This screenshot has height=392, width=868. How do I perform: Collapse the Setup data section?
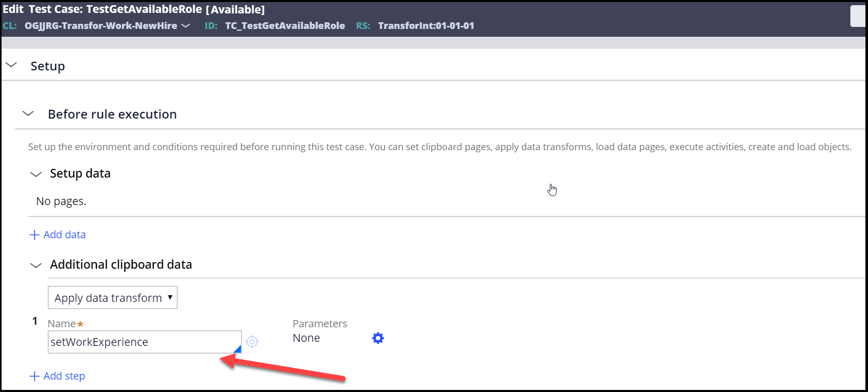(36, 174)
